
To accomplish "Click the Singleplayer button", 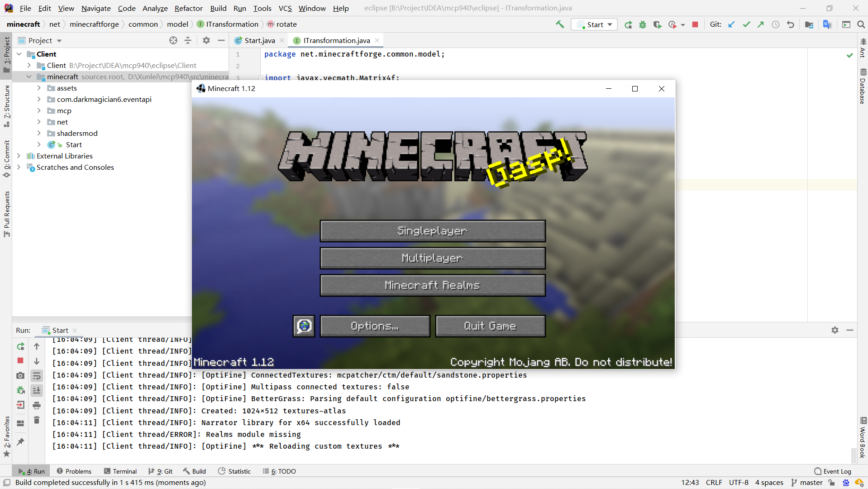I will tap(432, 231).
